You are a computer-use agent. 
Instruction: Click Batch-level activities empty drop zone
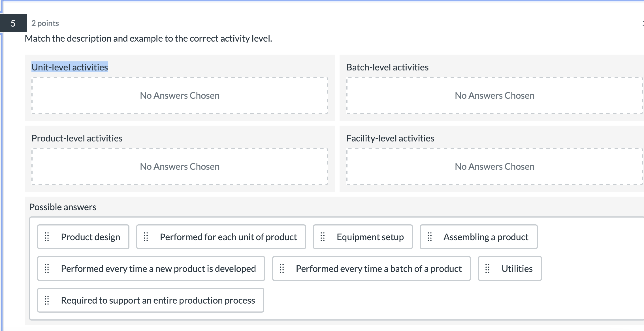pyautogui.click(x=494, y=95)
